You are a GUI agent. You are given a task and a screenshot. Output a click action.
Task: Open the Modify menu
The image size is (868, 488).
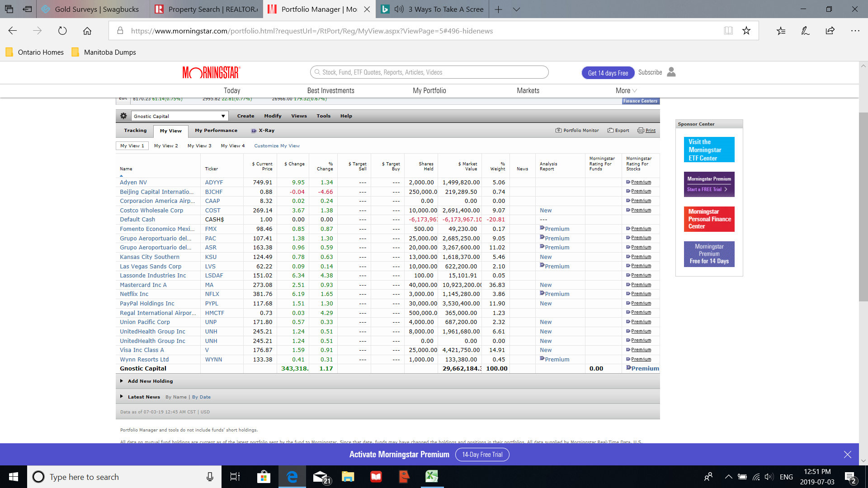(273, 116)
